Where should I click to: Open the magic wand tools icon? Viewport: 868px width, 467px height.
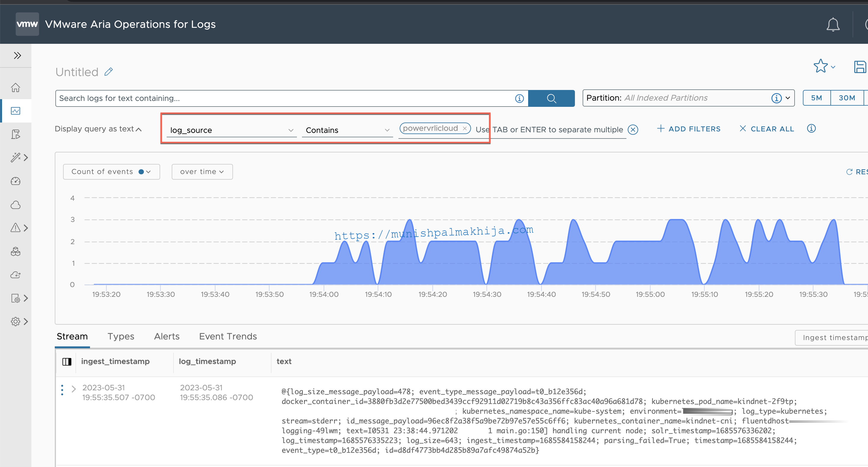click(x=15, y=157)
